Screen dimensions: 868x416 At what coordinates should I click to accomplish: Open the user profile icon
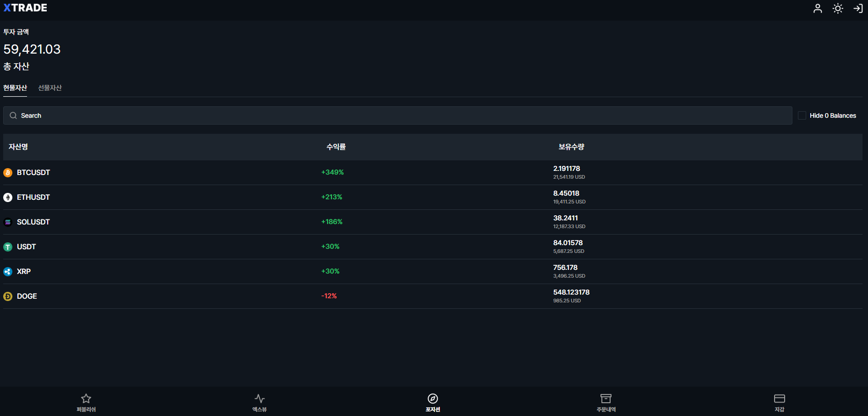818,8
